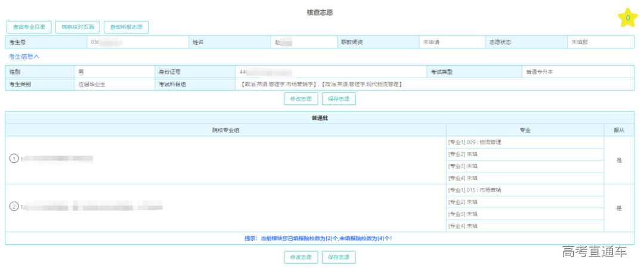This screenshot has height=275, width=644.
Task: Click the 职教师资 value 未申请
Action: [x=431, y=42]
